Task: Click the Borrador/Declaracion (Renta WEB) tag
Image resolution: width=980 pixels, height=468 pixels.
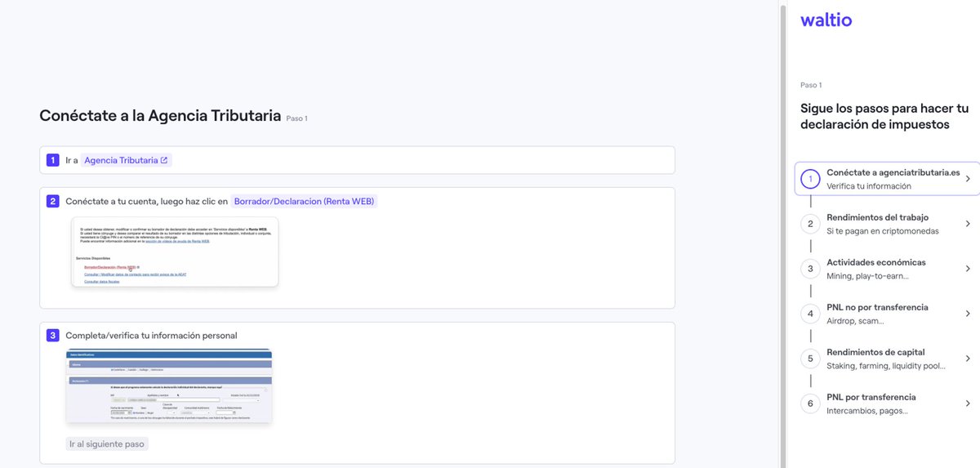Action: point(304,201)
